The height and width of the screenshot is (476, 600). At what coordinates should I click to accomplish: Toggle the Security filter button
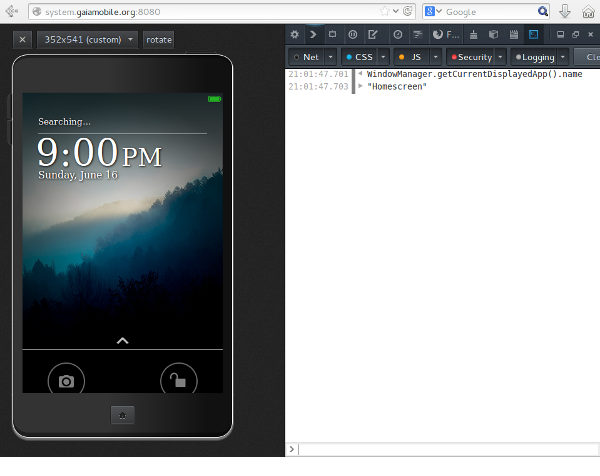471,57
